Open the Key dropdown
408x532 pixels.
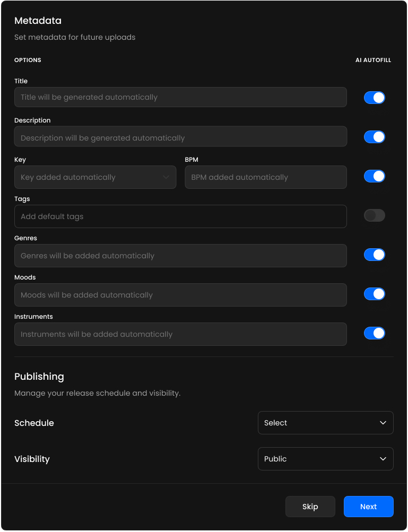95,177
